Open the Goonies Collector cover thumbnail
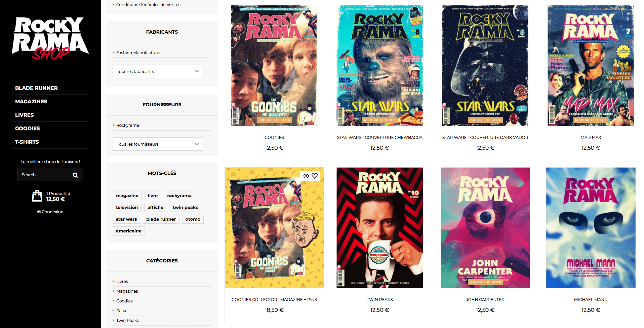The width and height of the screenshot is (644, 328). 274,228
